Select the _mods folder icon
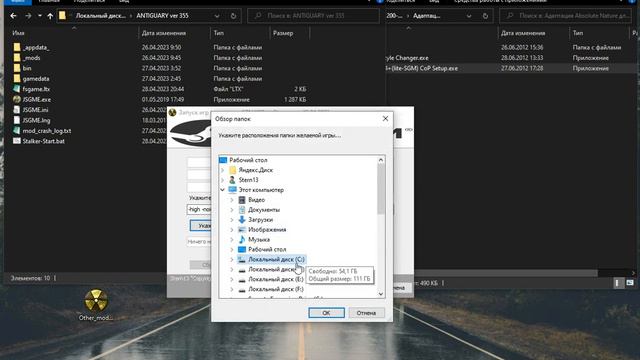The height and width of the screenshot is (360, 640). (17, 58)
